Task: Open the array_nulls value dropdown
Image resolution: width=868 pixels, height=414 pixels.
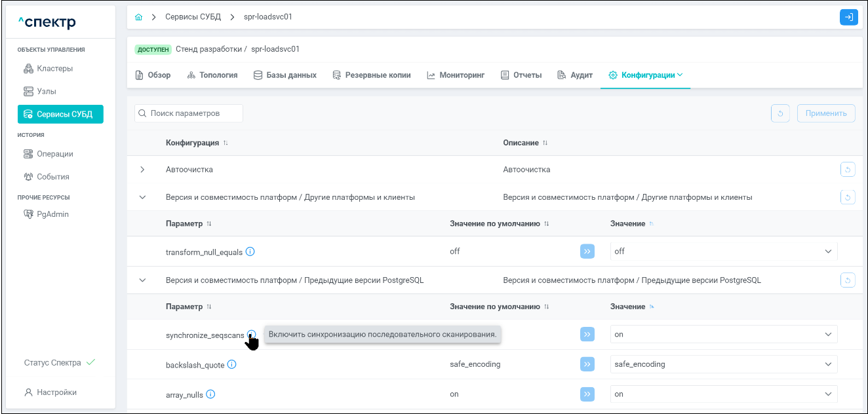Action: pyautogui.click(x=723, y=394)
